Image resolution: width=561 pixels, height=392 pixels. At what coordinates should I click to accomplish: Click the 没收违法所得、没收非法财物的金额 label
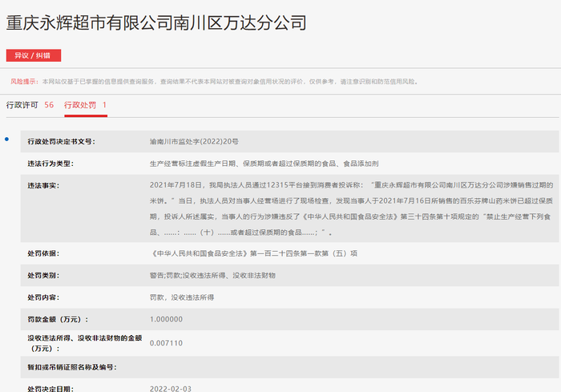point(85,343)
